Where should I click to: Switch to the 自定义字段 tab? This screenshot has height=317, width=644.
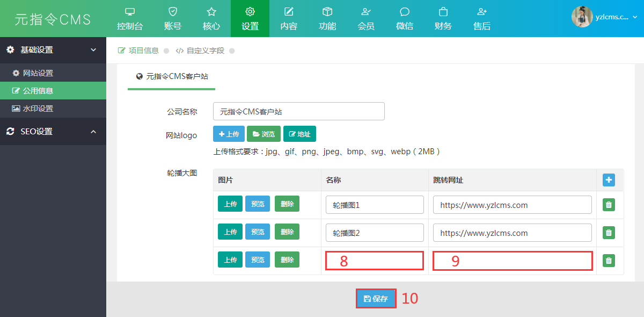[200, 51]
